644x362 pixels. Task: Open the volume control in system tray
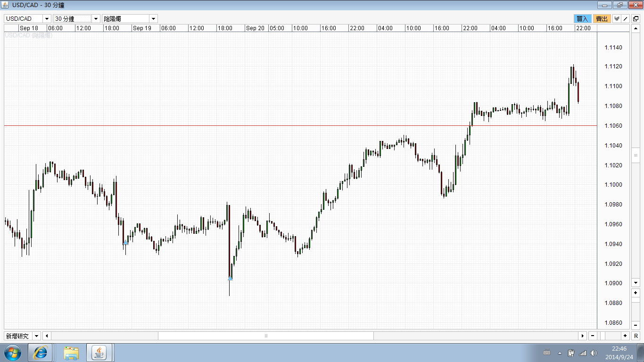click(x=593, y=353)
